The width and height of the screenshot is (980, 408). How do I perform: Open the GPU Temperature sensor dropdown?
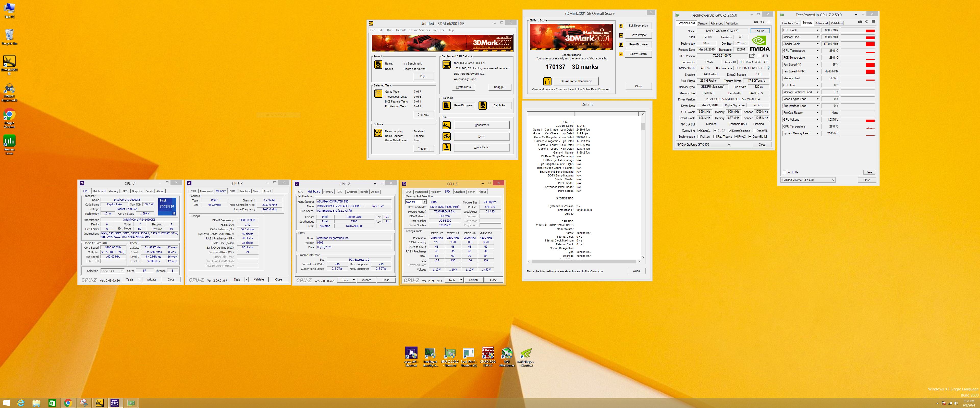[x=817, y=50]
